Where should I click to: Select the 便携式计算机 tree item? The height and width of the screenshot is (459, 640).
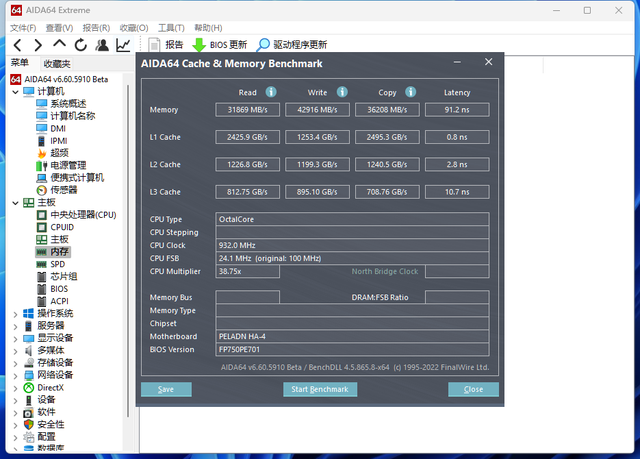pyautogui.click(x=70, y=177)
